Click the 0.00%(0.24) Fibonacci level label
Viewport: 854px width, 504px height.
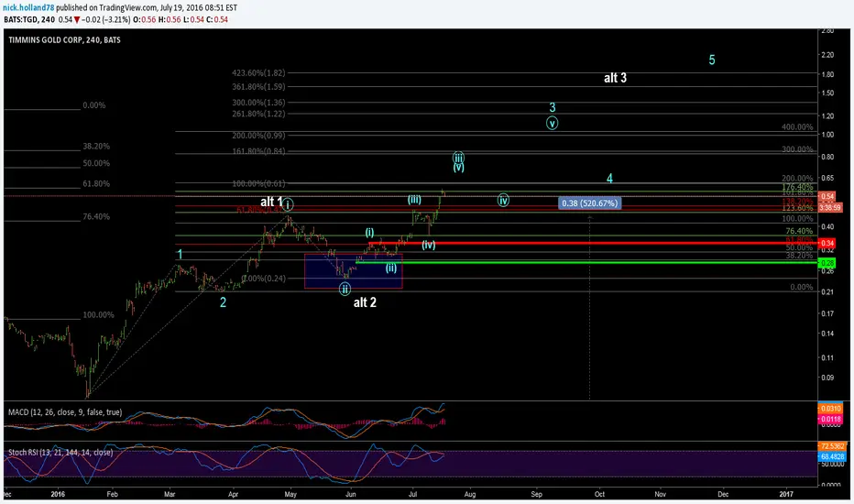264,279
